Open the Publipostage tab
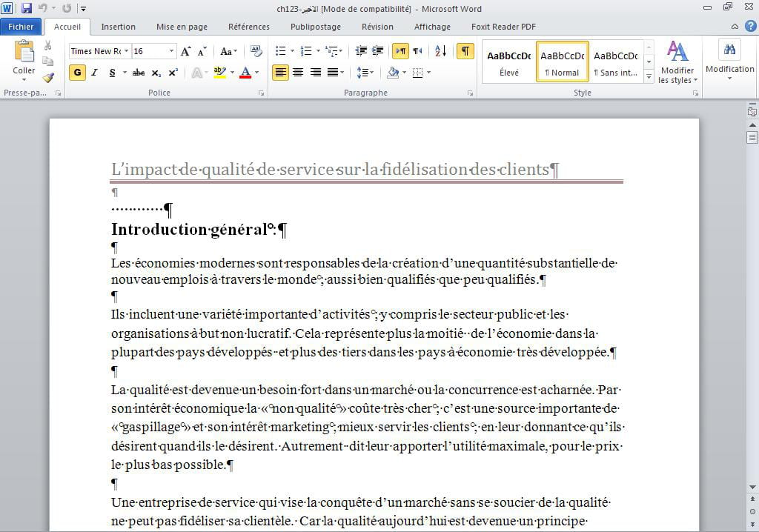Viewport: 759px width, 532px height. pyautogui.click(x=316, y=27)
